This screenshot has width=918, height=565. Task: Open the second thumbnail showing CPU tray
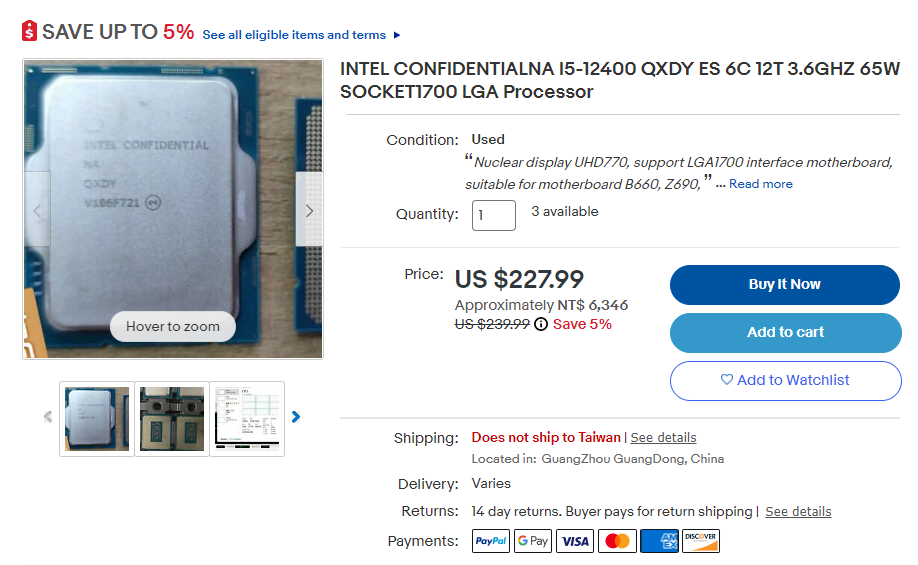tap(172, 418)
